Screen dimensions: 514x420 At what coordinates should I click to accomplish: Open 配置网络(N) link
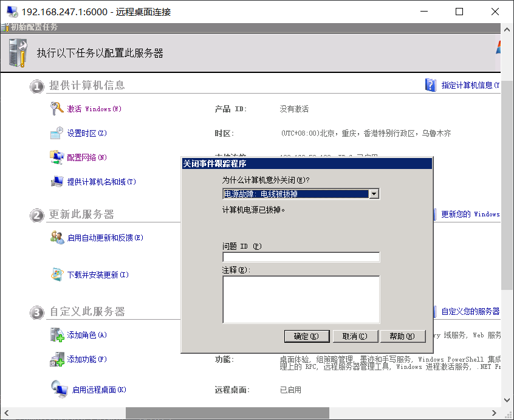[x=87, y=157]
